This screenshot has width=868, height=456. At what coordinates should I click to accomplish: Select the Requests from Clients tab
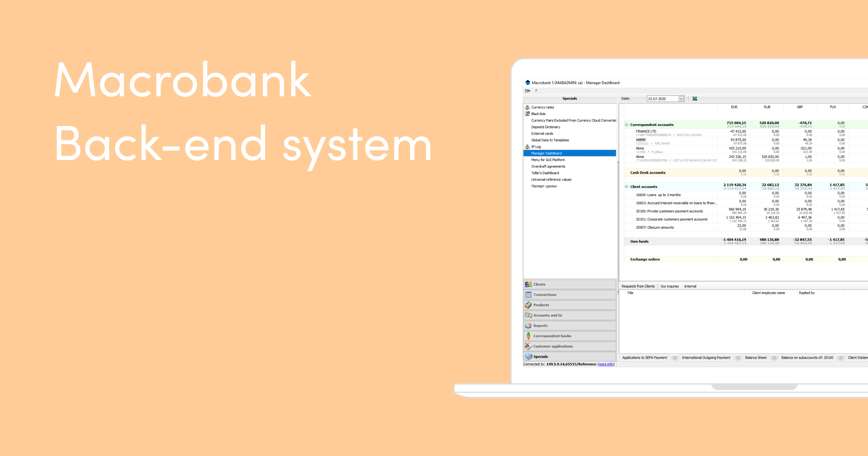[x=639, y=286]
